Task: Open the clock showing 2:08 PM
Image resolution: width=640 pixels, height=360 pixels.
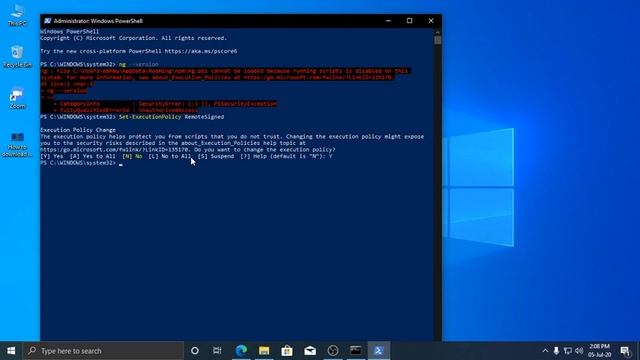Action: (x=600, y=351)
